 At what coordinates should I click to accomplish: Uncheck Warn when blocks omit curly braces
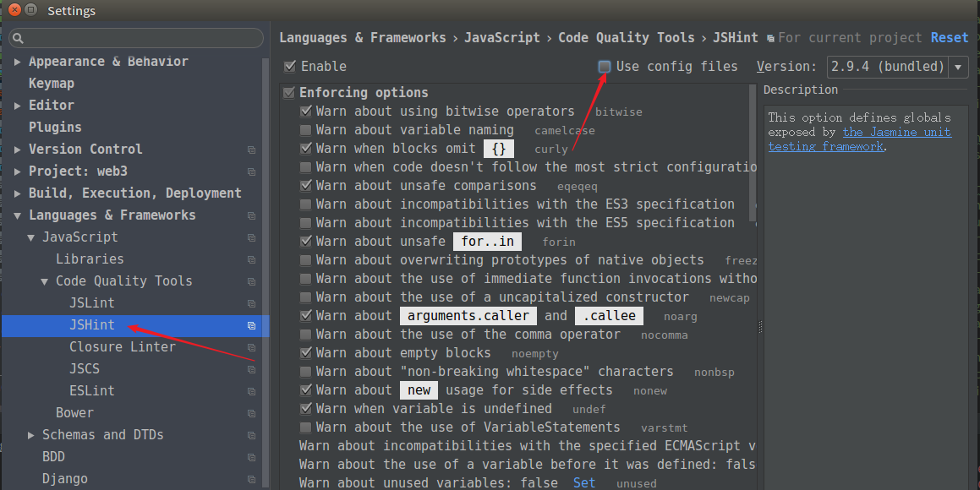click(305, 149)
